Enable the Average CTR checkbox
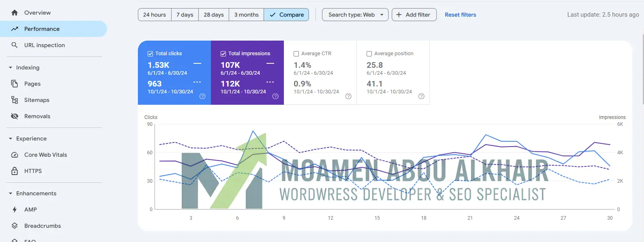The width and height of the screenshot is (644, 242). [x=296, y=54]
